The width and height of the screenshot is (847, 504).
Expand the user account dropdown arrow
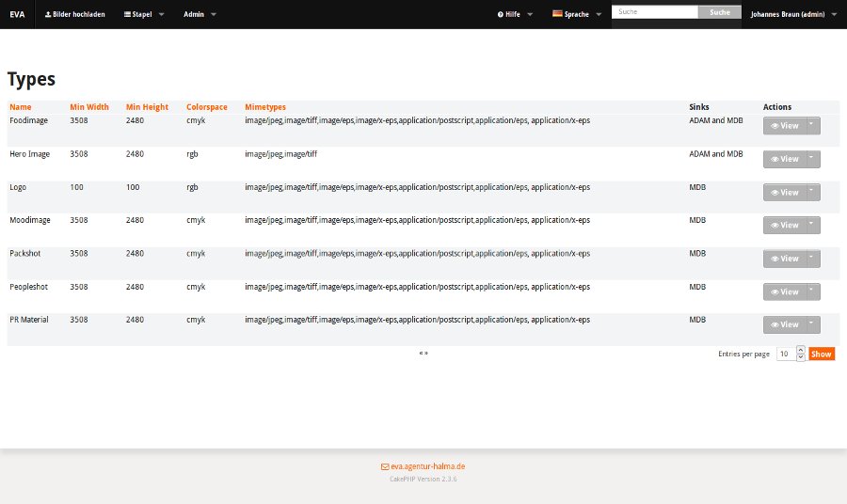point(834,14)
